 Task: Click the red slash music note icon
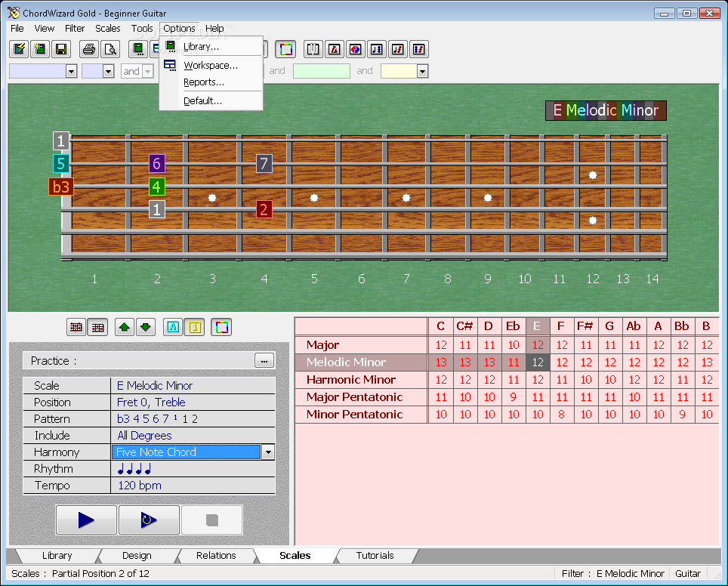[397, 49]
